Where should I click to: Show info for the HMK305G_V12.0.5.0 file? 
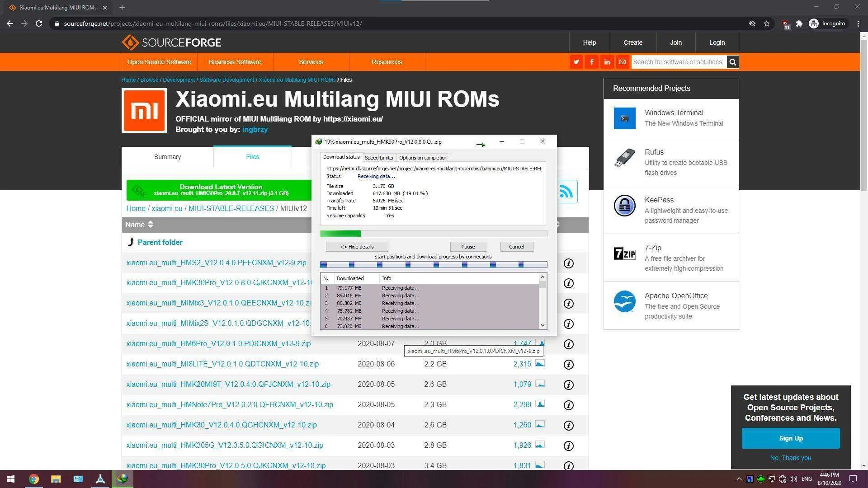569,446
